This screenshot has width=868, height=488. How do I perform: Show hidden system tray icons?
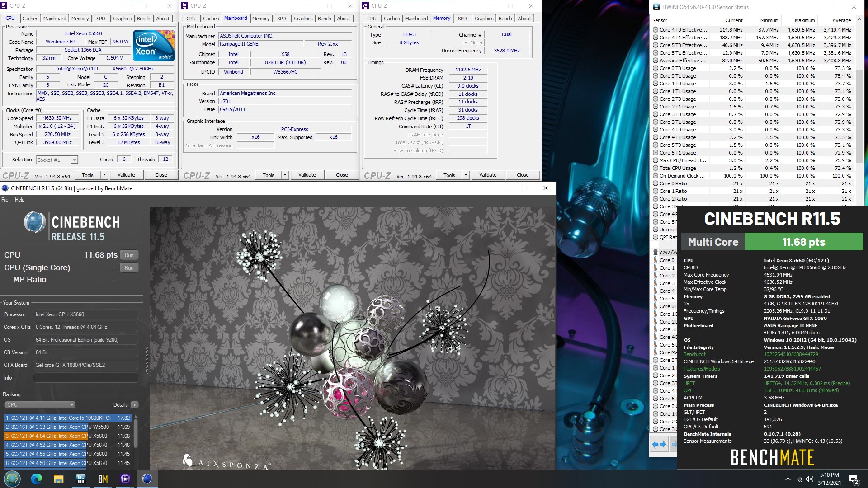[788, 479]
